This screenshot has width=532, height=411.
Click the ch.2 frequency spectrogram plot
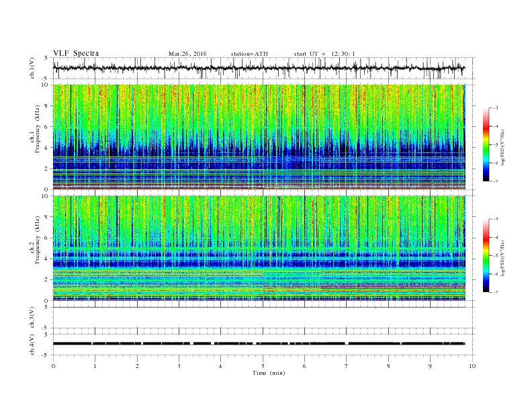(x=259, y=248)
